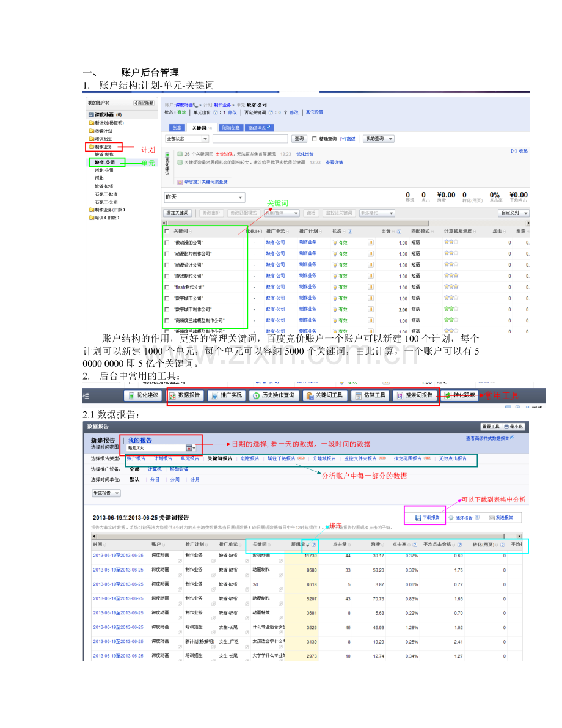Click the 查看详情 link
Screen dimensions: 562x728
point(334,163)
